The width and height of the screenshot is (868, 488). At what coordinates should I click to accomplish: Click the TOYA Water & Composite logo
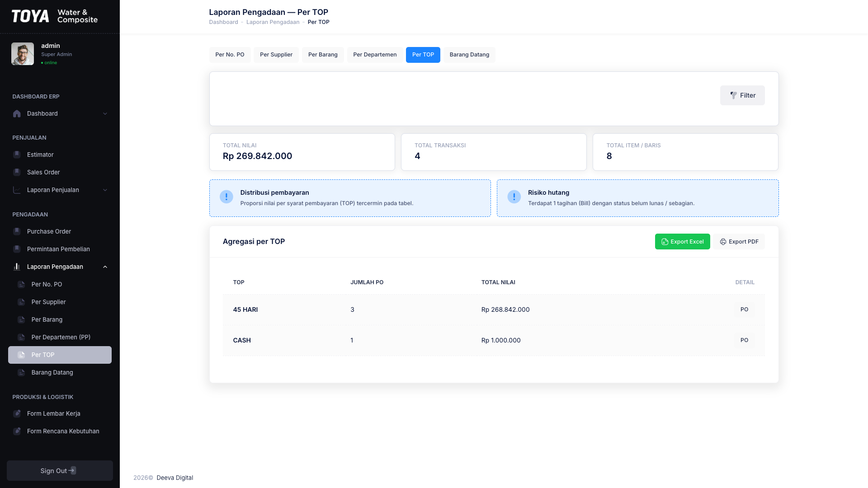pyautogui.click(x=55, y=16)
